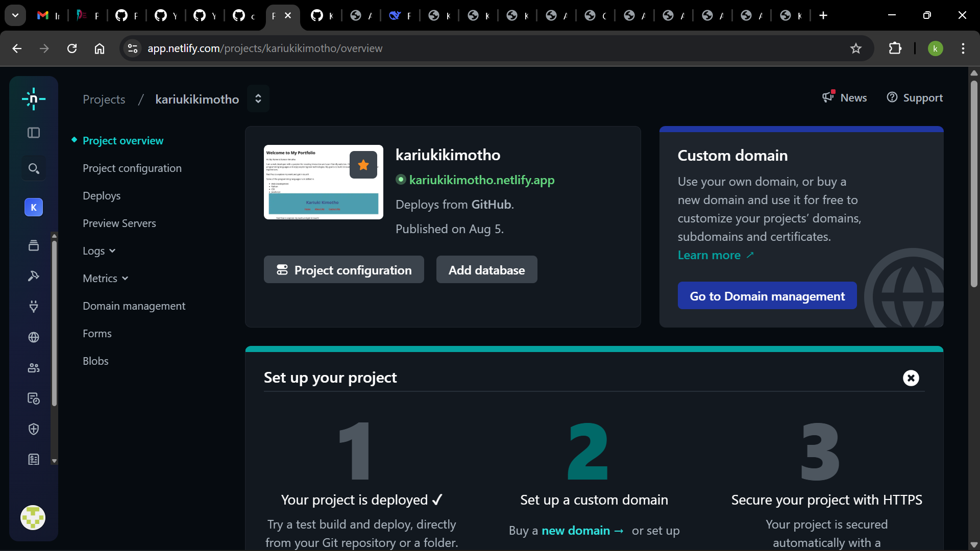The image size is (980, 551).
Task: Open the stacked layers projects icon
Action: click(34, 245)
